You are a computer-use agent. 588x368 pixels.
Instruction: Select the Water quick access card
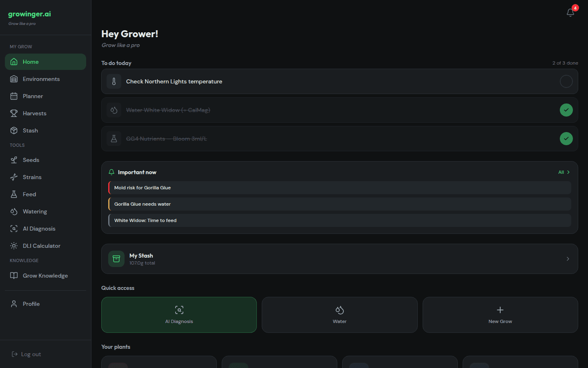pyautogui.click(x=340, y=315)
